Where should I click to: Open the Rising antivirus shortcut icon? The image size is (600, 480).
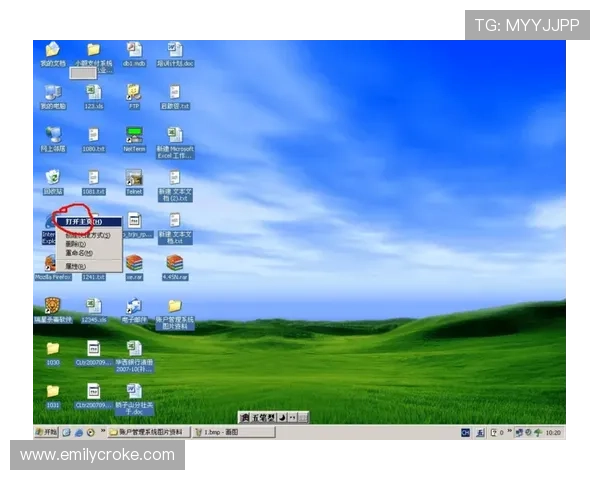[52, 306]
